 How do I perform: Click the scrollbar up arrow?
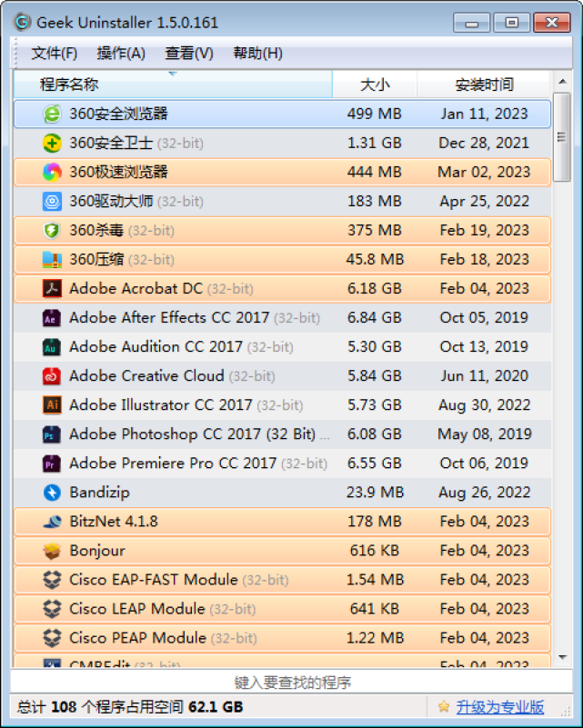click(x=563, y=82)
